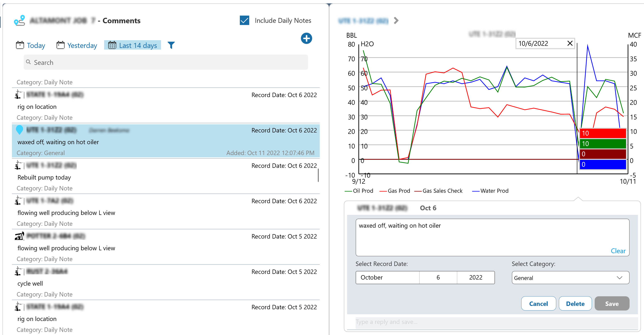Click pumpjack icon on the Oct 5 flowing well entry
644x335 pixels.
(x=19, y=236)
